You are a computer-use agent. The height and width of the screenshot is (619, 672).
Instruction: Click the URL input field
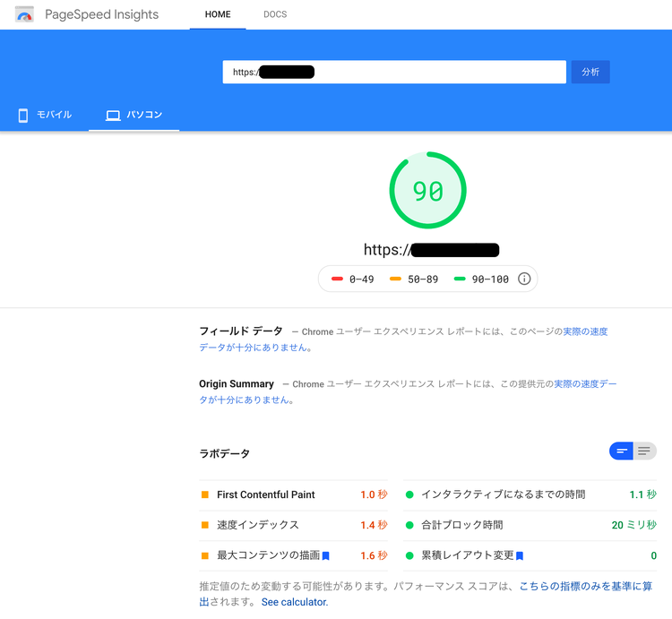pos(394,72)
